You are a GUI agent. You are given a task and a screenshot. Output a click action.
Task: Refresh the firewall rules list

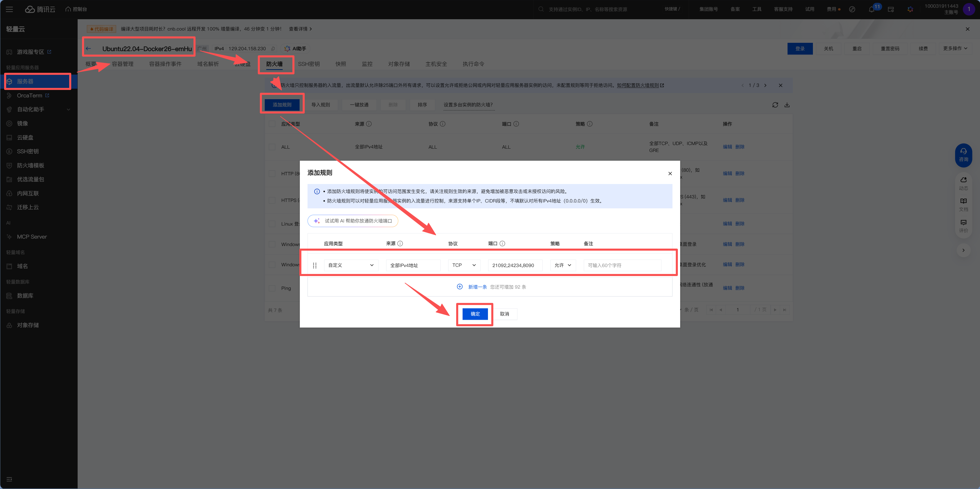[775, 105]
